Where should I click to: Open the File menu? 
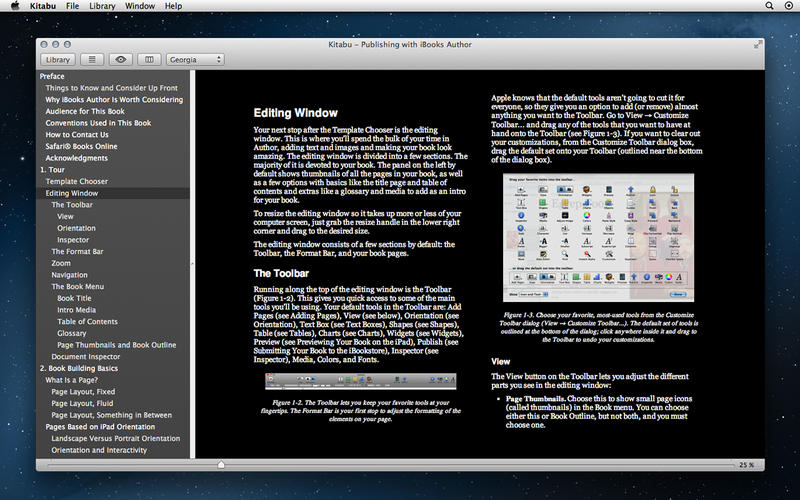pyautogui.click(x=72, y=6)
